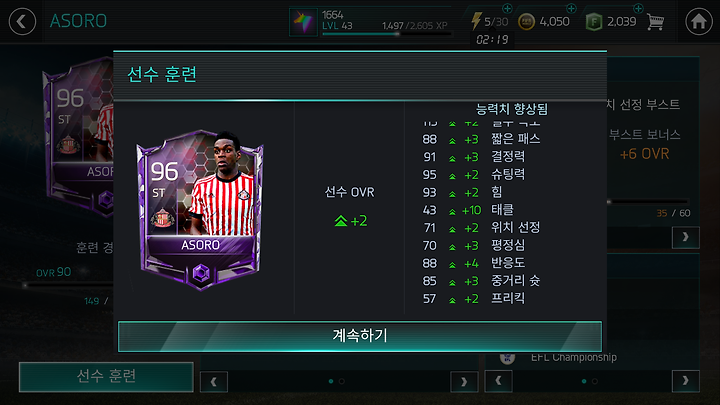The width and height of the screenshot is (720, 405).
Task: Open the shopping cart store icon
Action: (655, 22)
